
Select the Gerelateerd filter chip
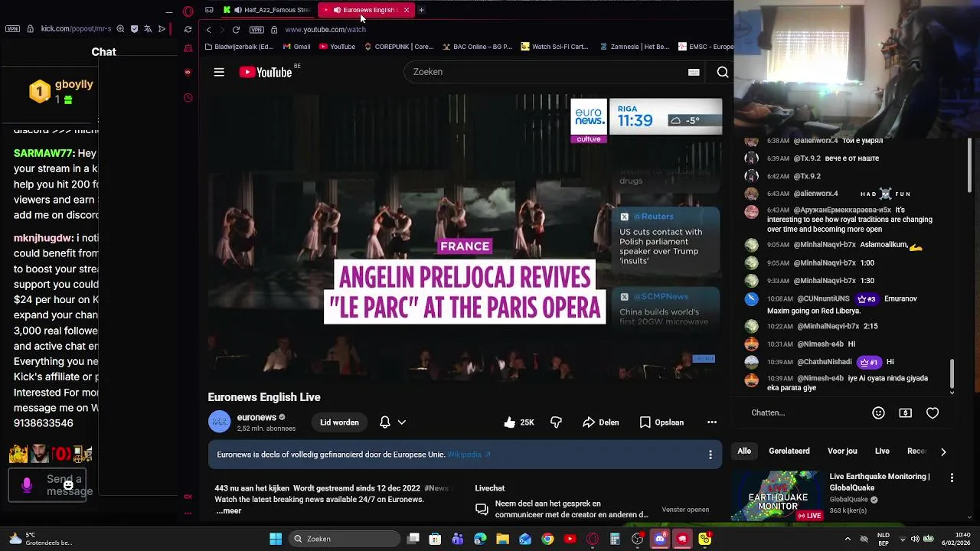coord(789,452)
